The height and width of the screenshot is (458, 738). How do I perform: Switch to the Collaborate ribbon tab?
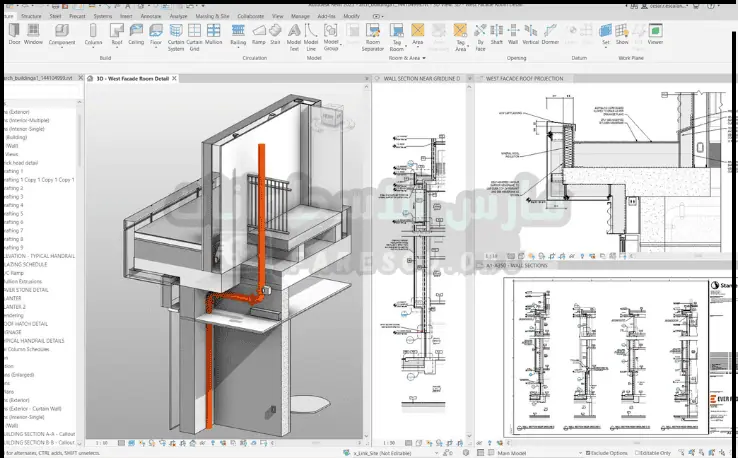pos(250,17)
